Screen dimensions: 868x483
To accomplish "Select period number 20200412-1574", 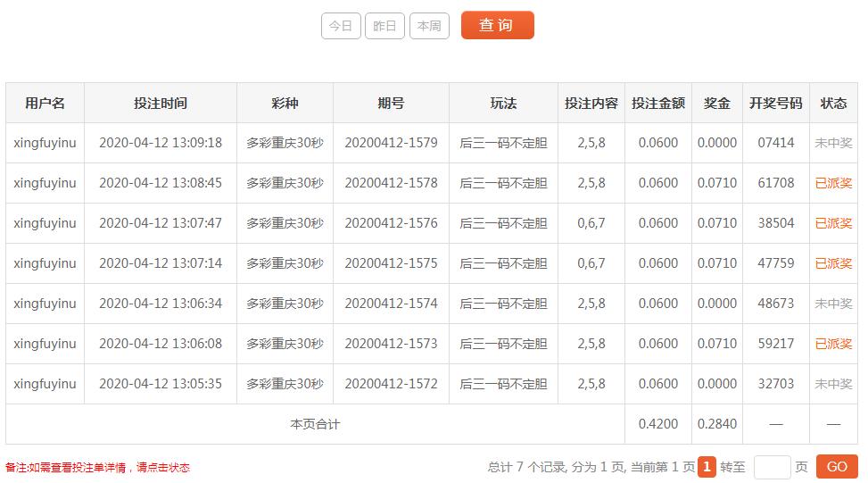I will tap(391, 304).
